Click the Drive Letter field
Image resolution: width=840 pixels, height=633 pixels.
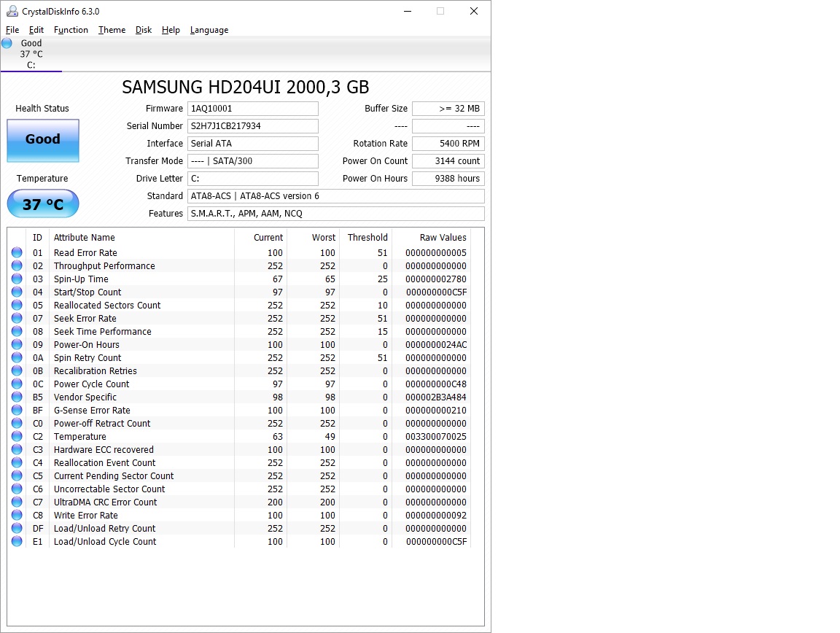253,179
